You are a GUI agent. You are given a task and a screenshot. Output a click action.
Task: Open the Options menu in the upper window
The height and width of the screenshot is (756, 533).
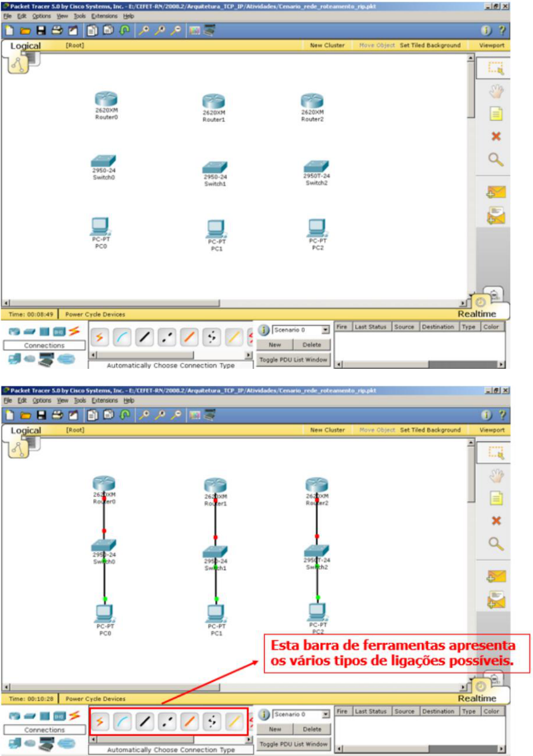[41, 16]
